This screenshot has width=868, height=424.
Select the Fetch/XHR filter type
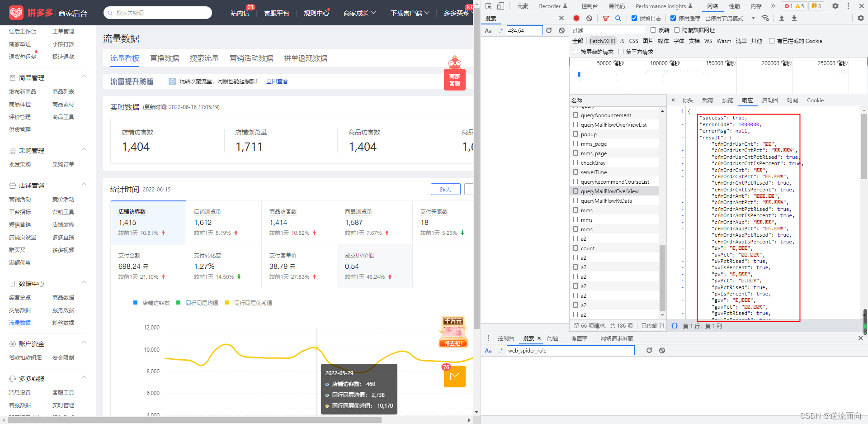602,41
